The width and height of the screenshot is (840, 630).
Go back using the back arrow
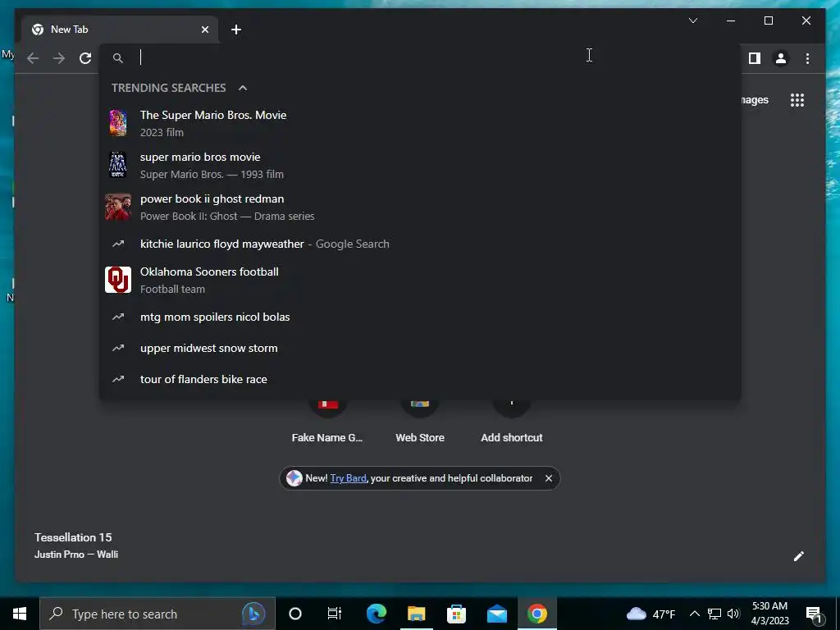33,58
